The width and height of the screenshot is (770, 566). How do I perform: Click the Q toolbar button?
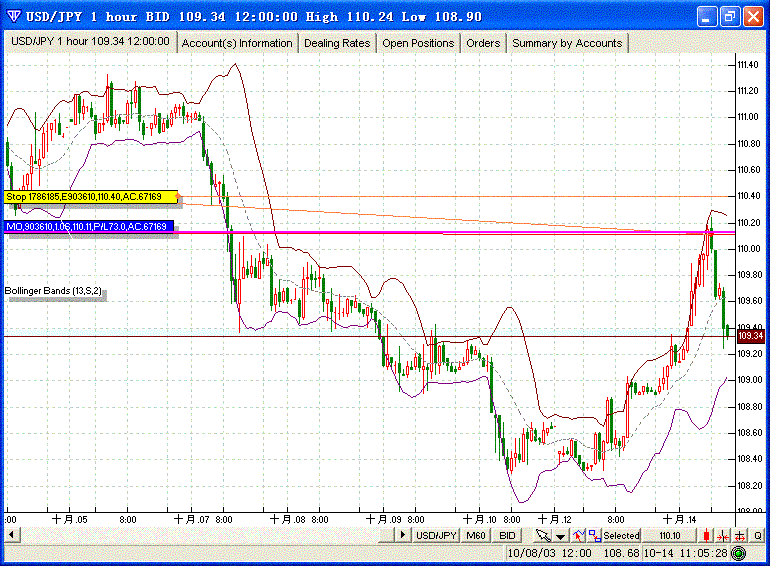click(758, 536)
